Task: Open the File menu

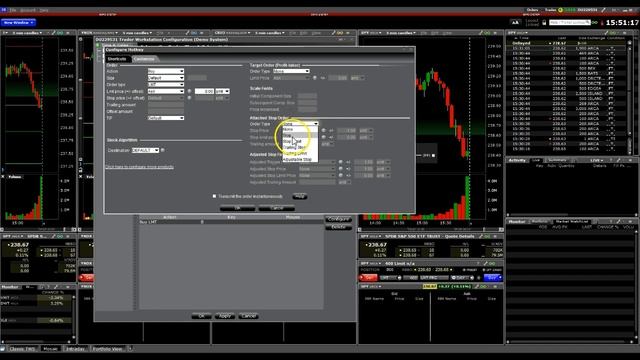Action: pyautogui.click(x=13, y=10)
